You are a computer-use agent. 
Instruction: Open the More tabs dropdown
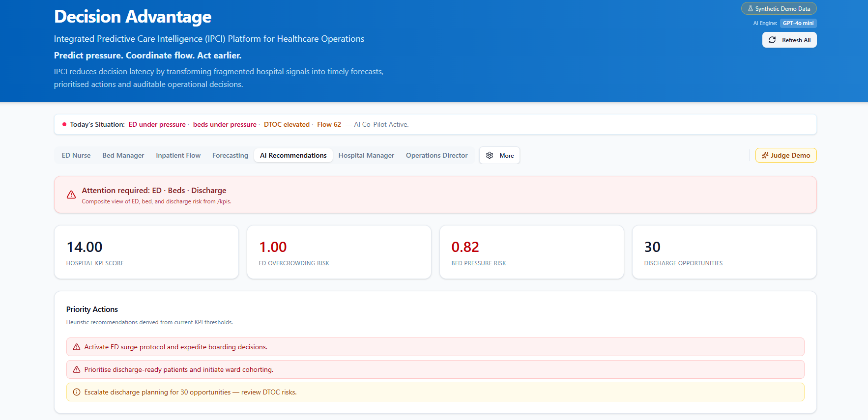pos(499,155)
